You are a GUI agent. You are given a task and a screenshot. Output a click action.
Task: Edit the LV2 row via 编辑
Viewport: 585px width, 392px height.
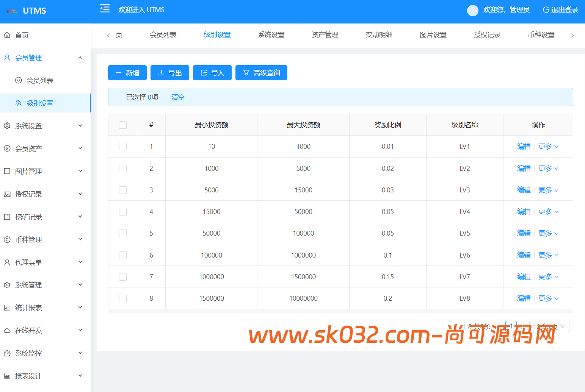[524, 169]
